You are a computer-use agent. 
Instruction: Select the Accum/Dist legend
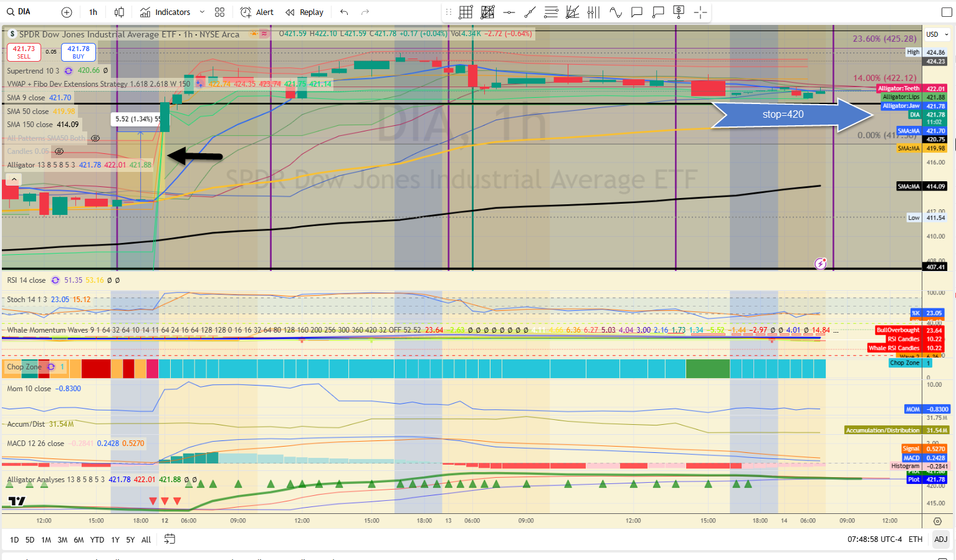[26, 424]
